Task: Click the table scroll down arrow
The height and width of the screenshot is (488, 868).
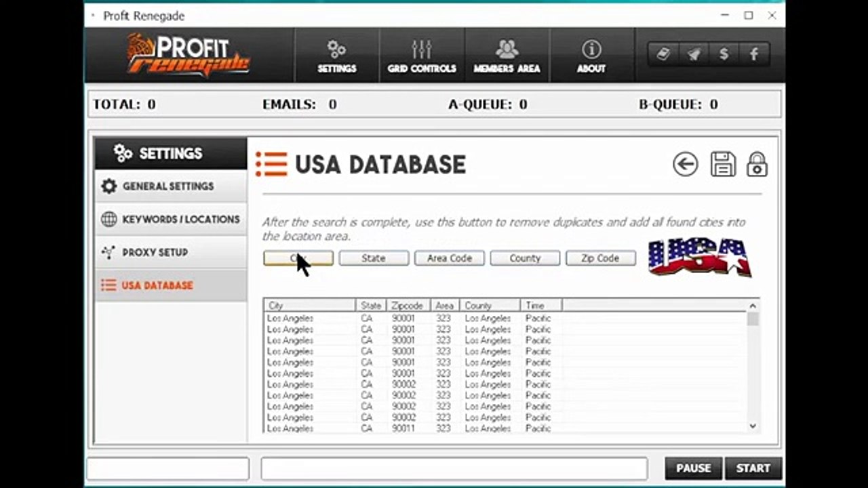Action: click(x=753, y=426)
